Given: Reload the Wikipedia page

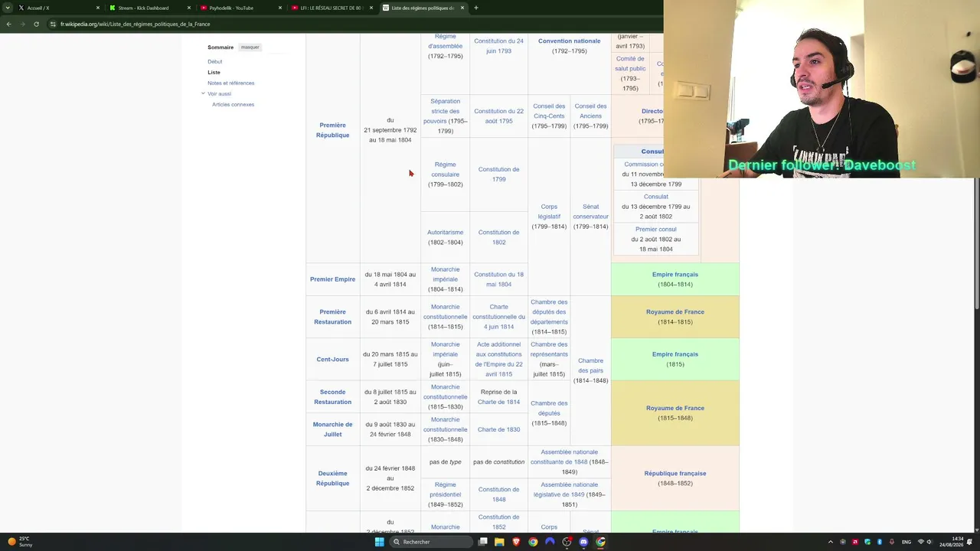Looking at the screenshot, I should point(36,24).
